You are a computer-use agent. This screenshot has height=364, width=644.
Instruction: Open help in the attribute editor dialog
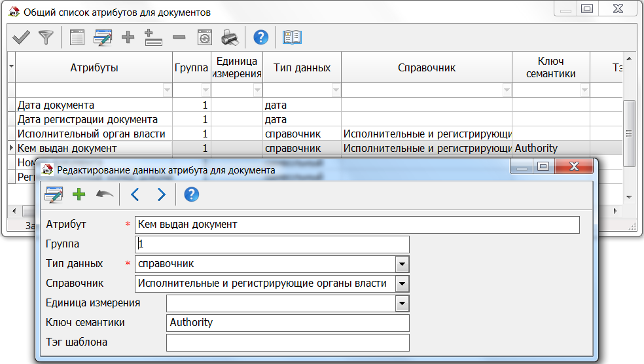pyautogui.click(x=191, y=194)
